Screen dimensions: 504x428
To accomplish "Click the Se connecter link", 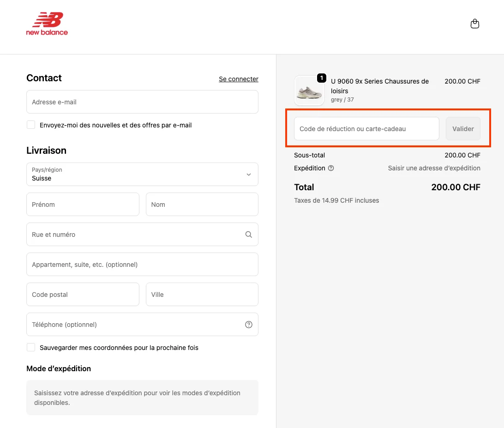I will pyautogui.click(x=238, y=79).
